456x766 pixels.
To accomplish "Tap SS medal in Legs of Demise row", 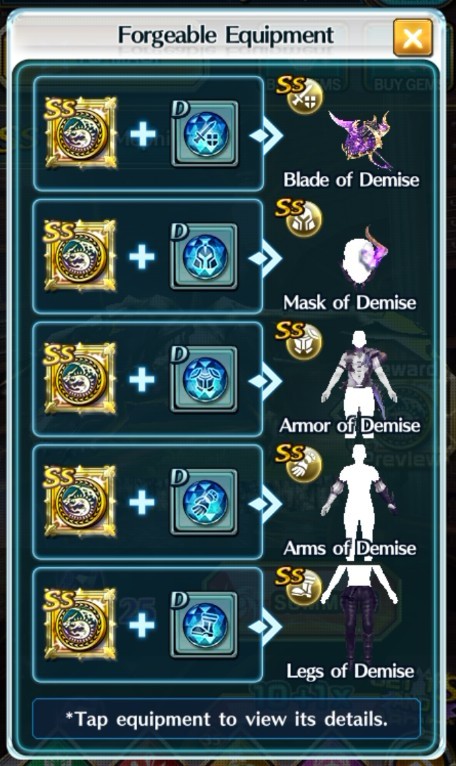I will pyautogui.click(x=81, y=624).
